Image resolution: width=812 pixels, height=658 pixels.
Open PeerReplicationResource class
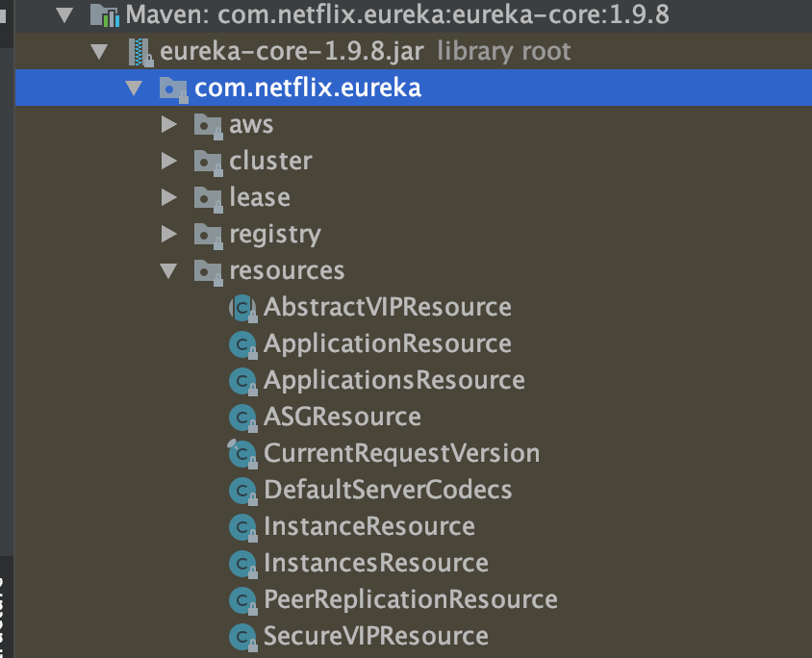click(410, 599)
